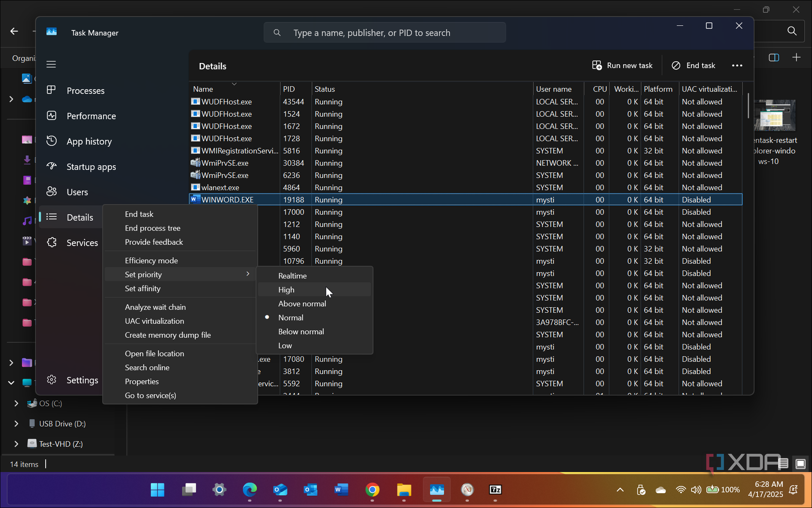Choose End process tree in context menu
The width and height of the screenshot is (812, 508).
(180, 228)
